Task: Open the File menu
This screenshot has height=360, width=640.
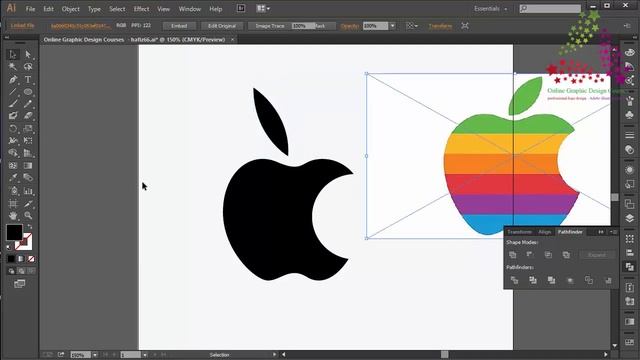Action: coord(31,9)
